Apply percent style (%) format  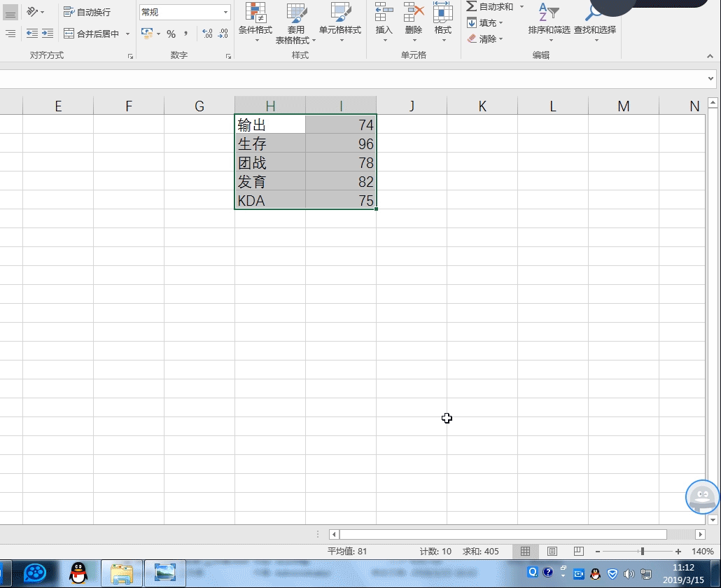point(171,34)
